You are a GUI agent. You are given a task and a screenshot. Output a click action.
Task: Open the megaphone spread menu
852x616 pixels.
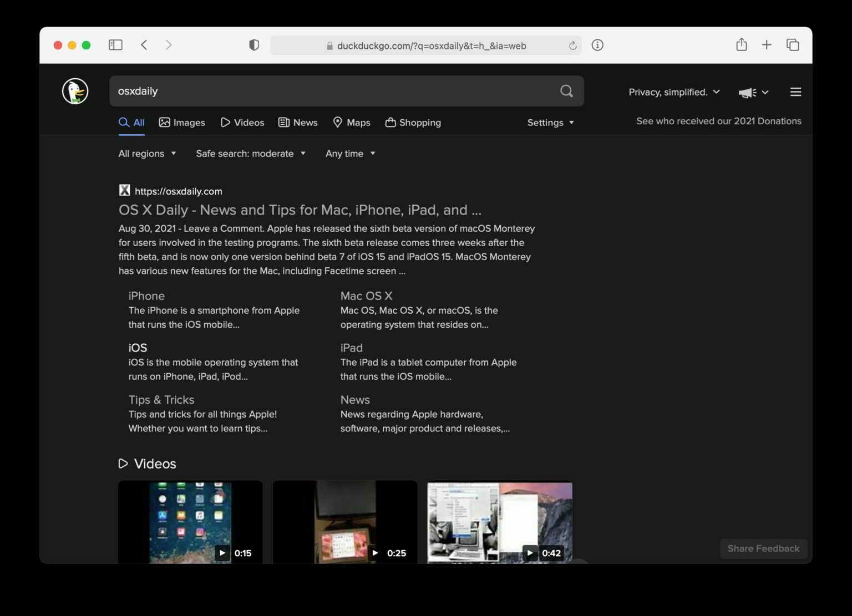(x=753, y=93)
